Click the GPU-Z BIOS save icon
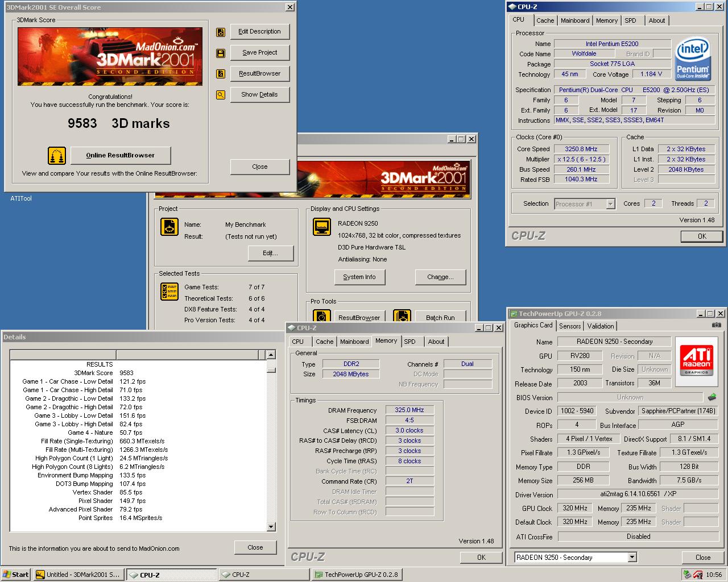This screenshot has height=582, width=728. pos(712,397)
